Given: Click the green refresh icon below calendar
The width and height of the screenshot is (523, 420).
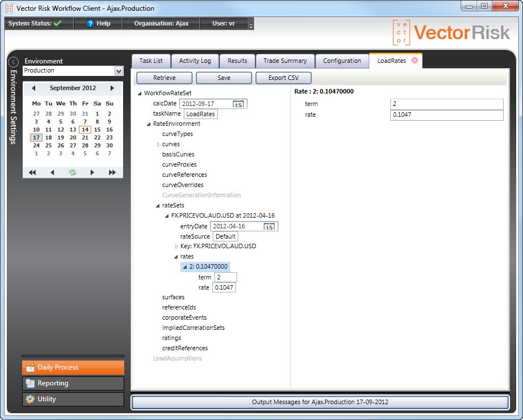Looking at the screenshot, I should pos(73,172).
